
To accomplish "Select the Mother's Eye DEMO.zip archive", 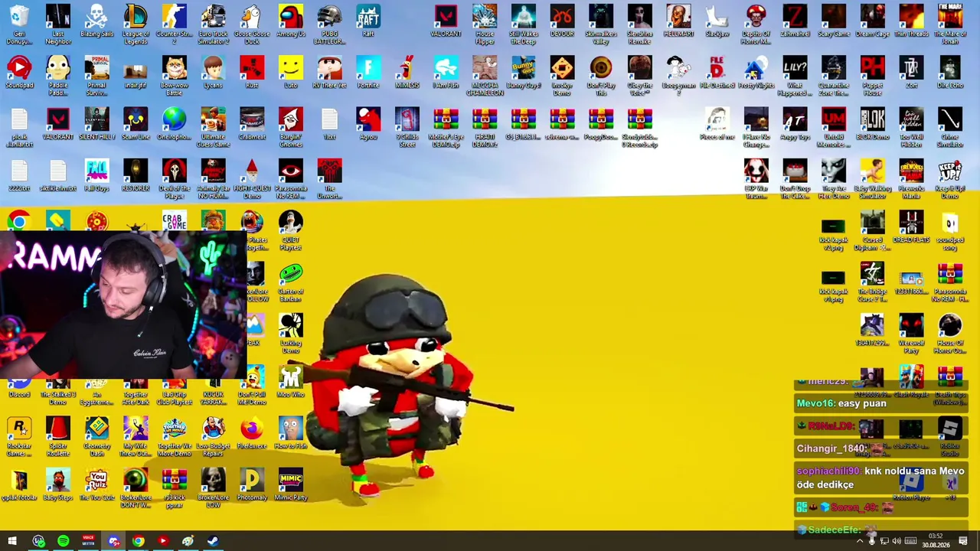I will 446,127.
